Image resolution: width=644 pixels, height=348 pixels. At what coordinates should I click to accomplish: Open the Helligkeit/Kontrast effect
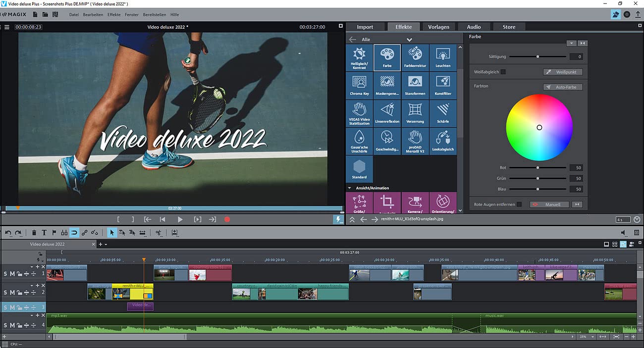(359, 58)
